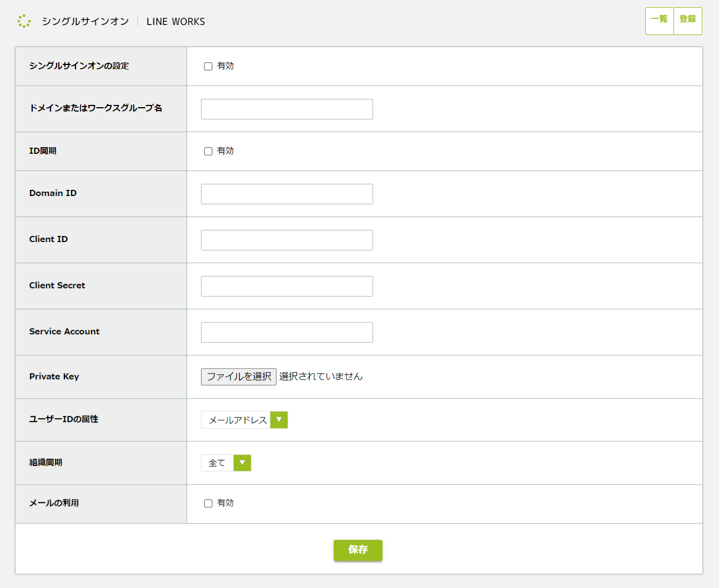
Task: Click the LINE WORKS header text
Action: [x=175, y=22]
